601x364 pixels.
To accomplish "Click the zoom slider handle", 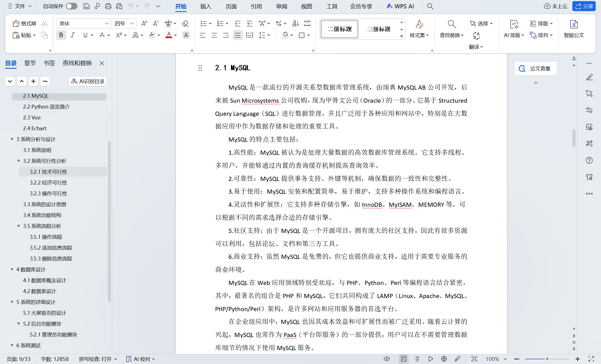I will pos(547,359).
